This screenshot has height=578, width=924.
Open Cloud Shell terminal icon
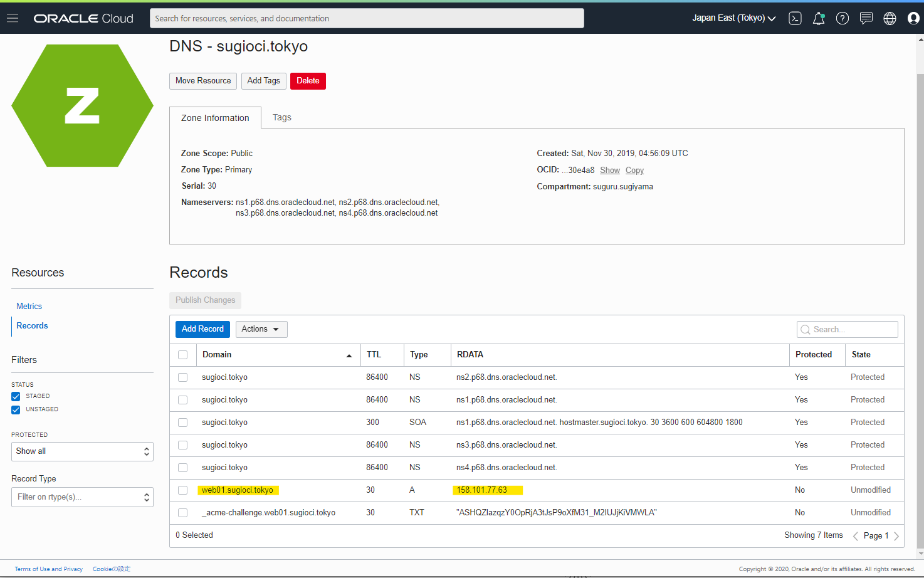click(x=795, y=18)
